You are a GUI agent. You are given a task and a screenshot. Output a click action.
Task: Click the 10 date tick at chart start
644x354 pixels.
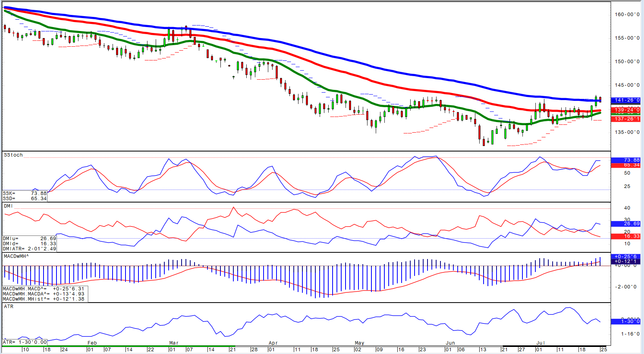25,349
